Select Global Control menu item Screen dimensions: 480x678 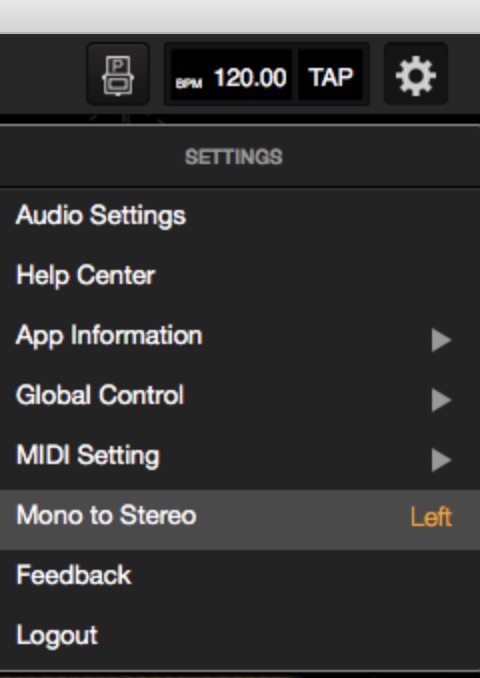pos(240,395)
